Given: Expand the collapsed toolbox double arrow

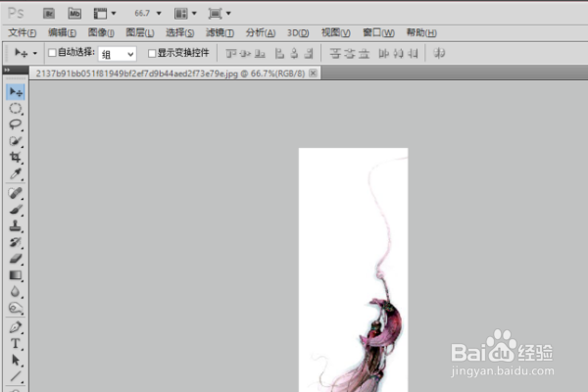Looking at the screenshot, I should (x=7, y=70).
